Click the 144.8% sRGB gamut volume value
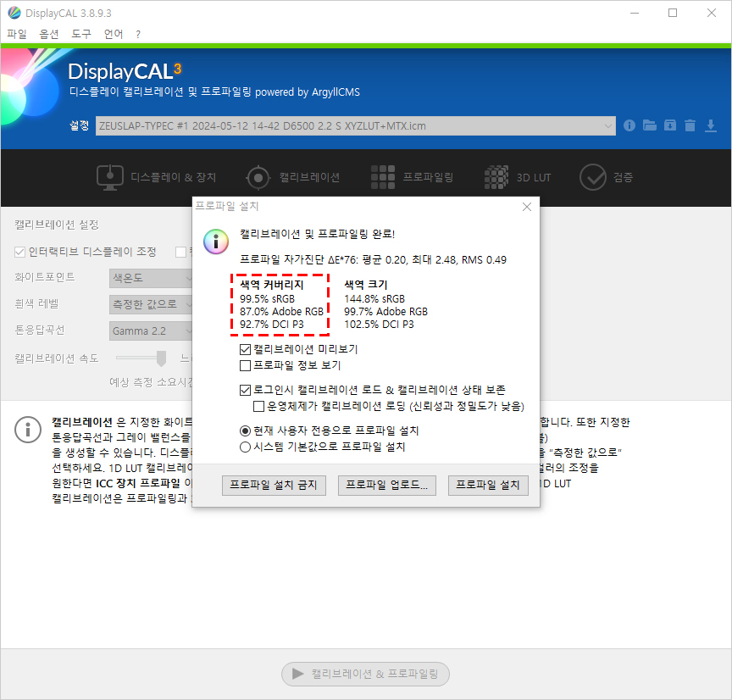Viewport: 732px width, 700px height. tap(374, 299)
